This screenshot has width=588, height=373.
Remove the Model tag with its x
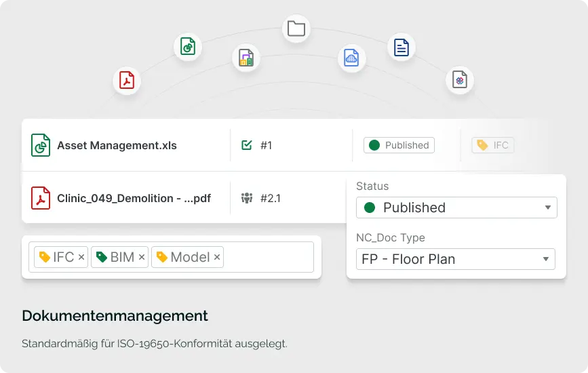(x=217, y=257)
